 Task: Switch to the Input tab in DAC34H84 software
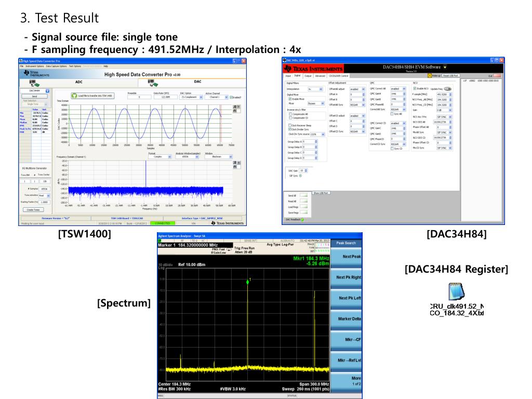288,76
